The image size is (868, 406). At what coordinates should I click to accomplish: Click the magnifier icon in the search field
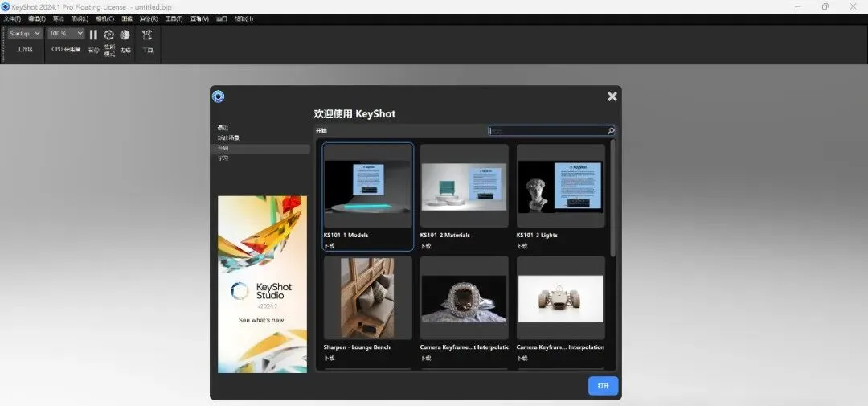pos(611,131)
